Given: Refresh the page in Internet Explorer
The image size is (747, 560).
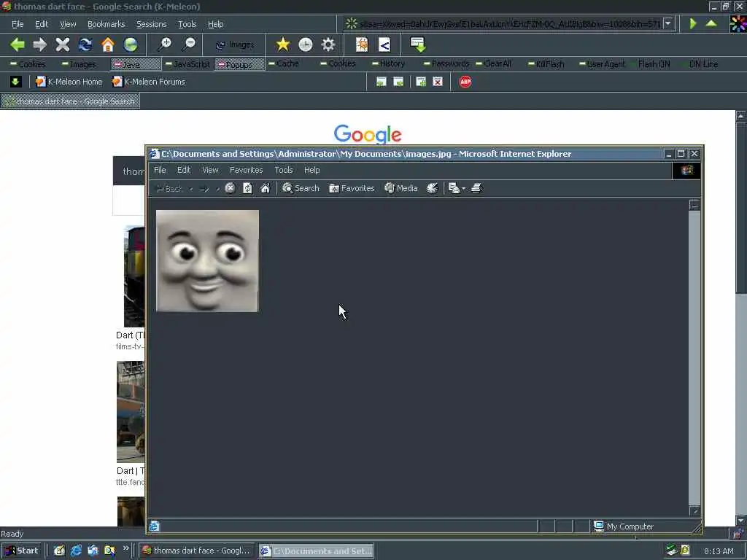Looking at the screenshot, I should 248,188.
